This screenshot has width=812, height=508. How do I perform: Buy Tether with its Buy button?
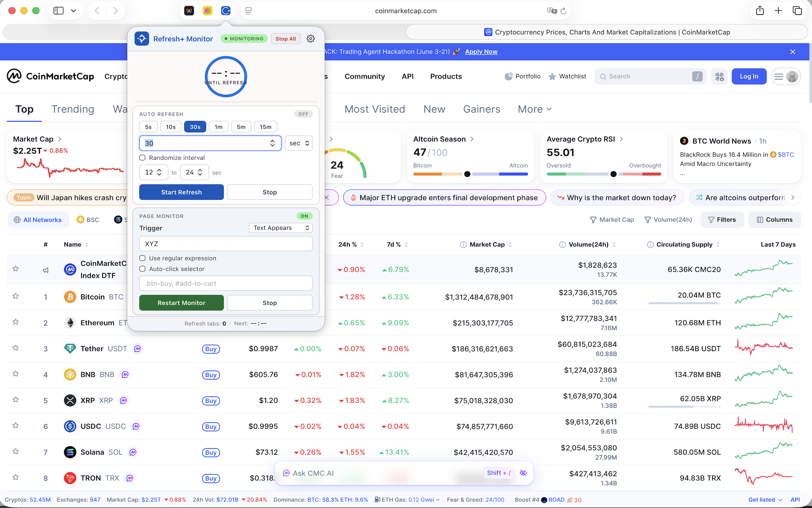click(211, 349)
